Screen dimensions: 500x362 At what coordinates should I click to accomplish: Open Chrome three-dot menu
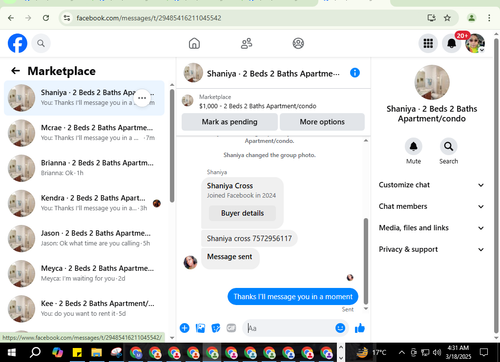coord(489,18)
